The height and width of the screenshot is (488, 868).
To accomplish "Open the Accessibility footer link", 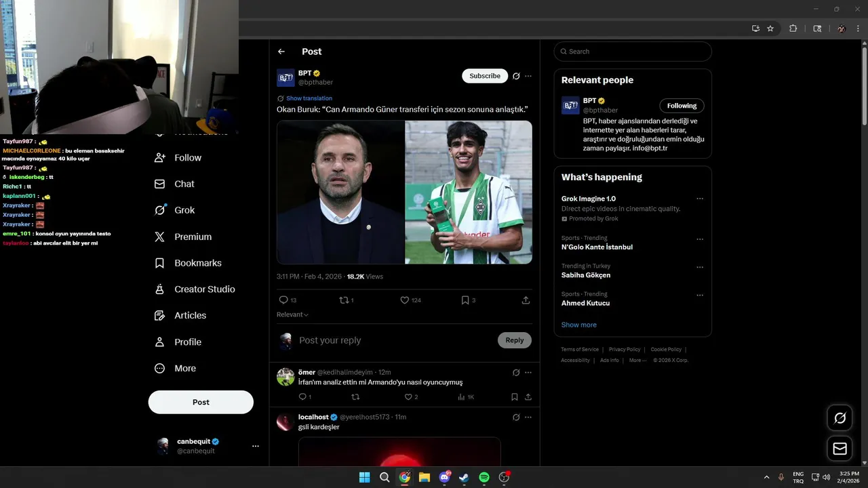I will click(x=575, y=361).
